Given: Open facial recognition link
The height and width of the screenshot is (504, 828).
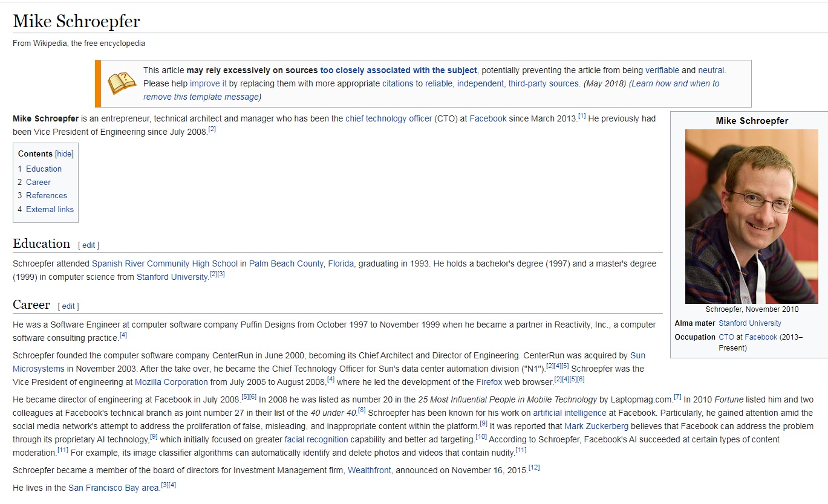Looking at the screenshot, I should [316, 439].
